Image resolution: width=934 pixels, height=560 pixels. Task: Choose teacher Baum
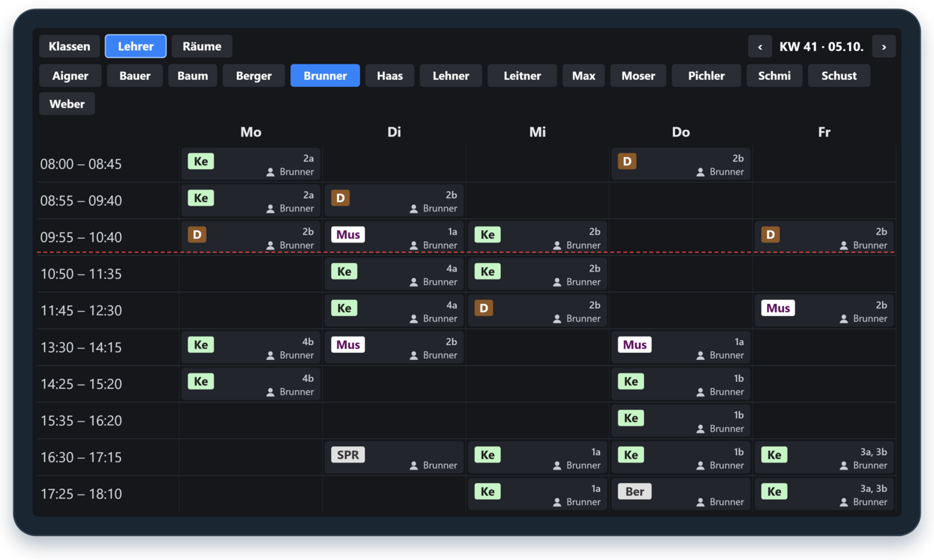point(192,76)
